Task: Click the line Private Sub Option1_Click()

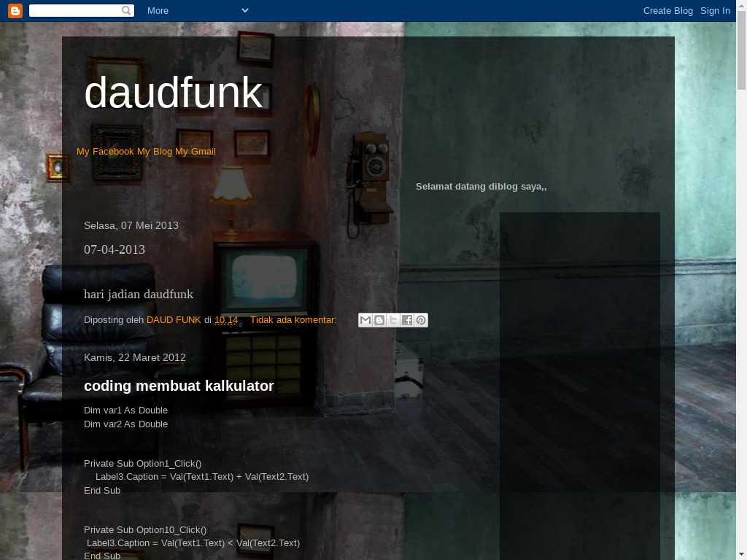Action: 143,464
